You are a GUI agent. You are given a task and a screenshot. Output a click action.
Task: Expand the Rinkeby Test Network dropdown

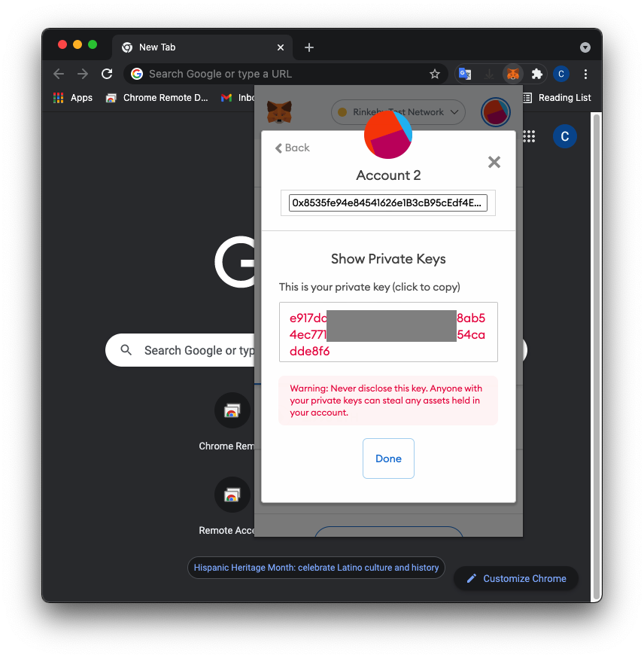[398, 112]
